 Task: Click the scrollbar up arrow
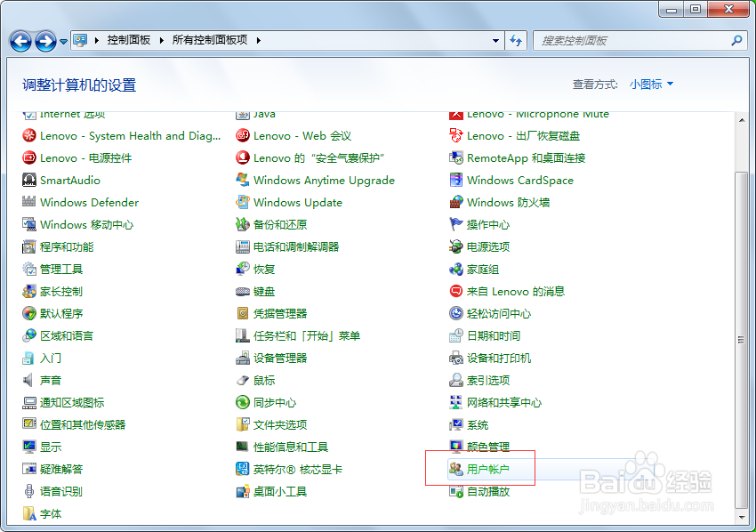point(742,119)
